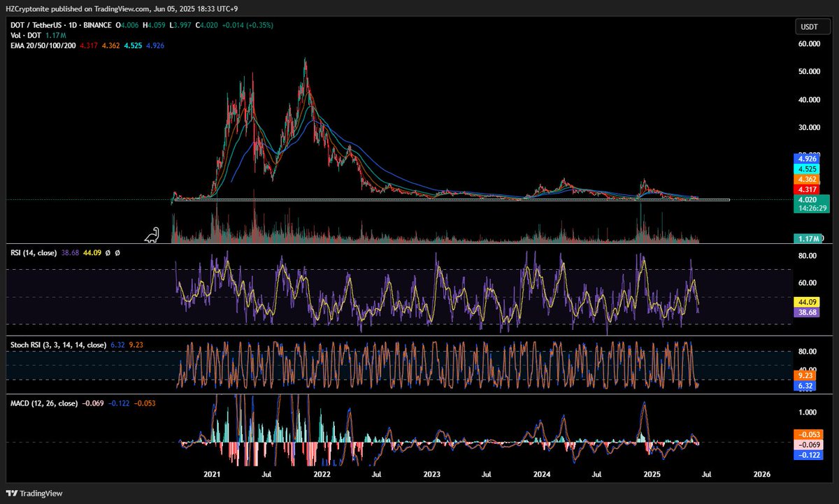Click the orange 9.23 Stoch RSI axis tag
Viewport: 839px width, 504px height.
pyautogui.click(x=803, y=375)
